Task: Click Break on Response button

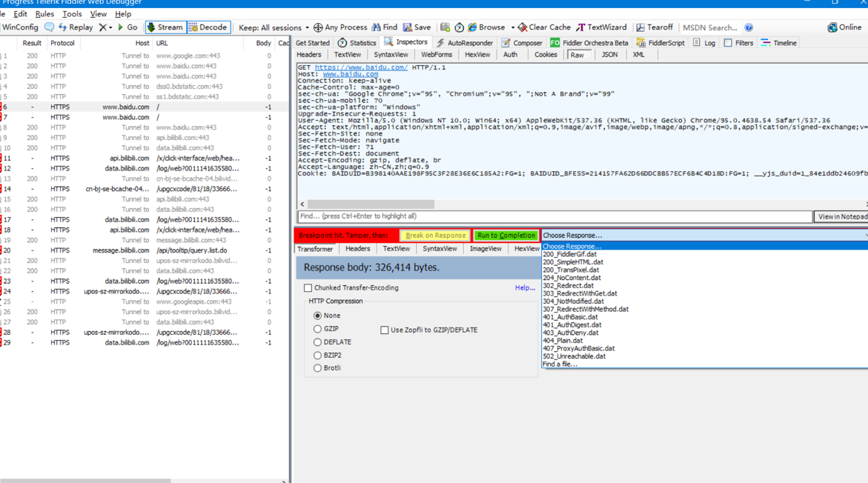Action: click(436, 235)
